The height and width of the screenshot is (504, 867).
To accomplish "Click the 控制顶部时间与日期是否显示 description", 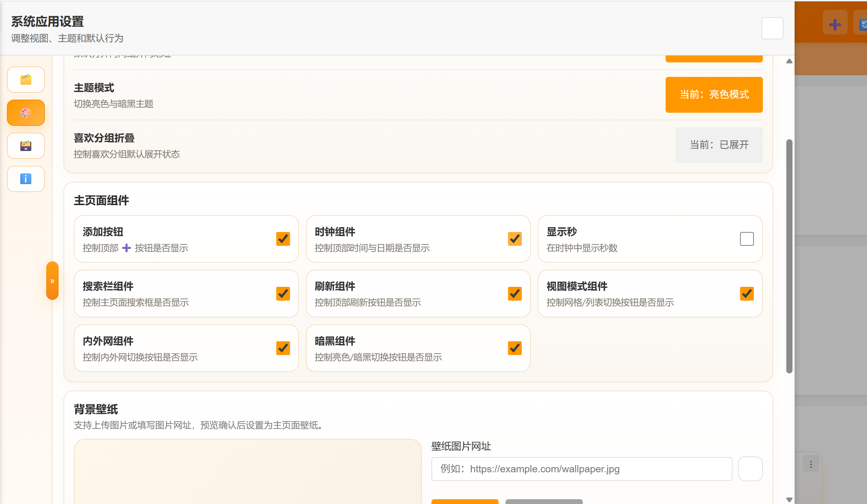I will pos(372,248).
